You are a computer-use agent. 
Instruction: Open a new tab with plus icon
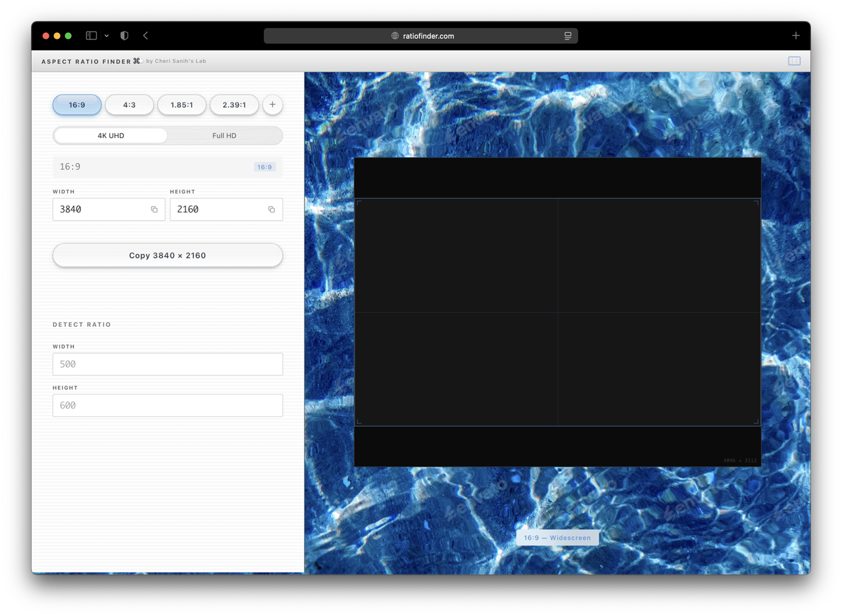click(796, 36)
